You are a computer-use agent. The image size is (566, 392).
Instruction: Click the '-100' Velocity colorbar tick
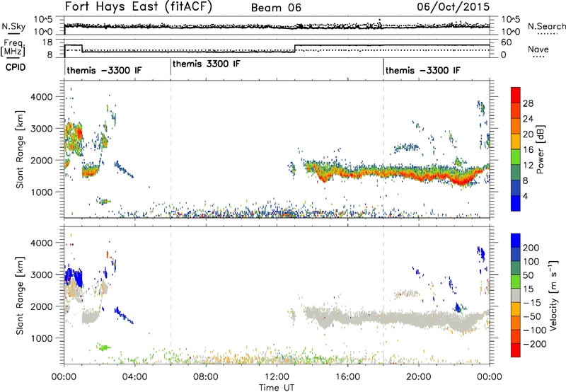[534, 330]
